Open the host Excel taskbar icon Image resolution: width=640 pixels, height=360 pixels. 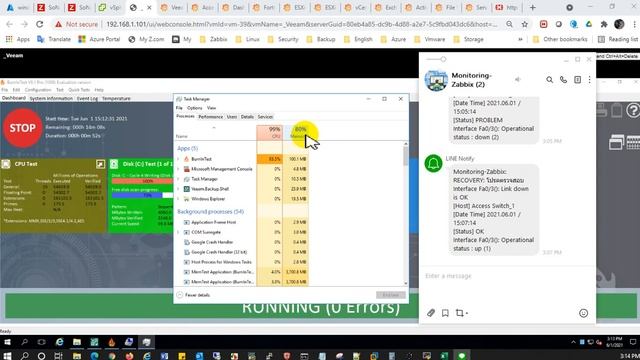coord(444,356)
